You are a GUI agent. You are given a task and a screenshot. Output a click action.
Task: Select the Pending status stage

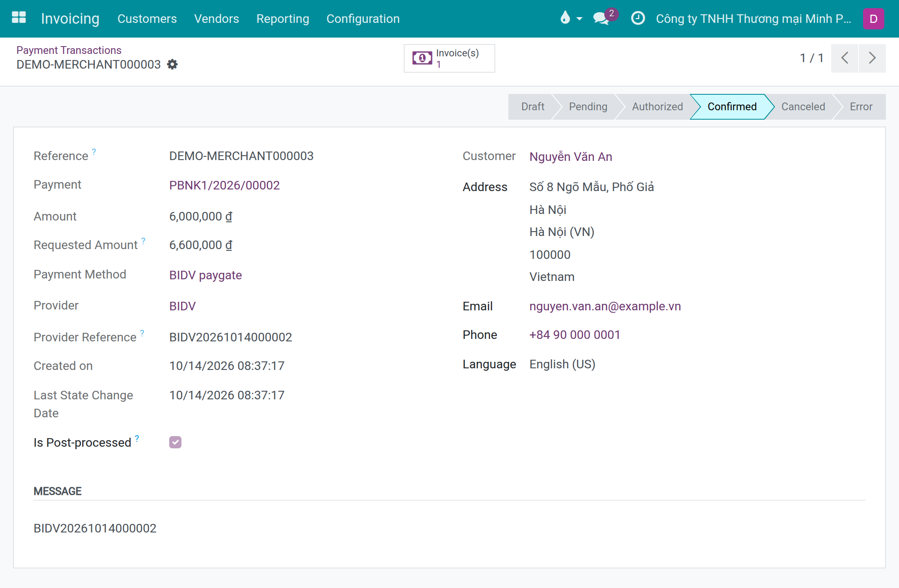coord(588,107)
